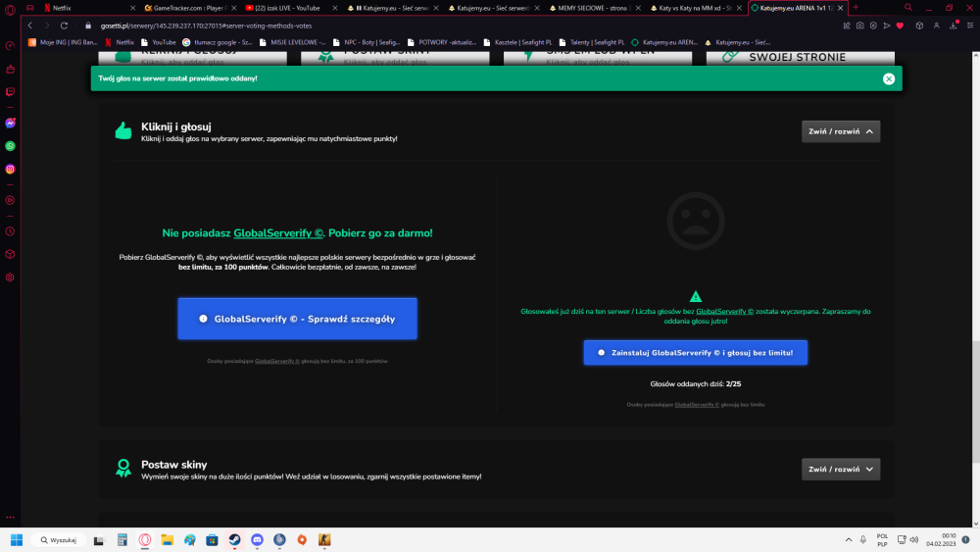Open downloads icon in the toolbar
Viewport: 980px width, 552px height.
(954, 25)
